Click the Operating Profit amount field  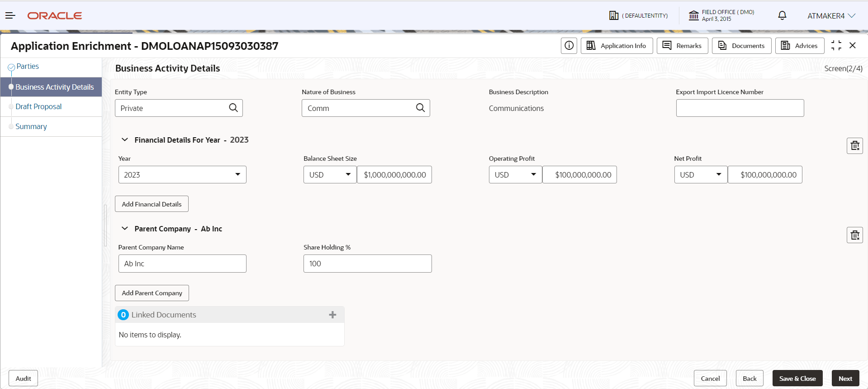[579, 175]
